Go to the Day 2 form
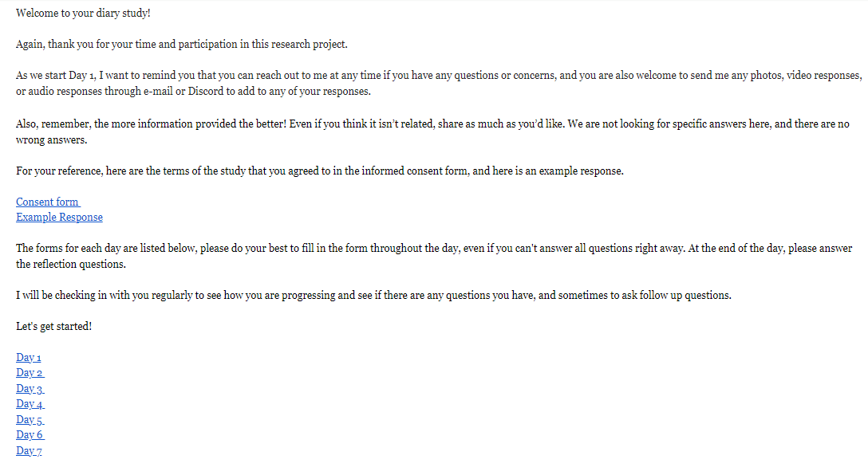Viewport: 868px width, 475px height. point(30,373)
